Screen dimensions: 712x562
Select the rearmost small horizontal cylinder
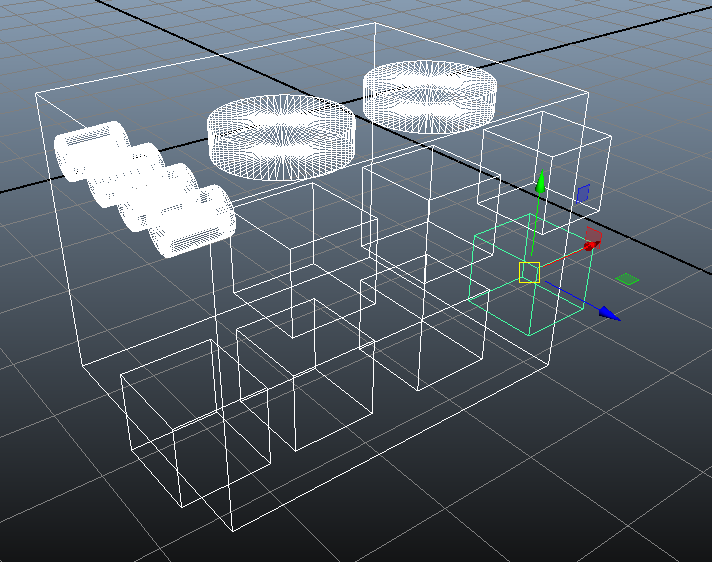[91, 150]
